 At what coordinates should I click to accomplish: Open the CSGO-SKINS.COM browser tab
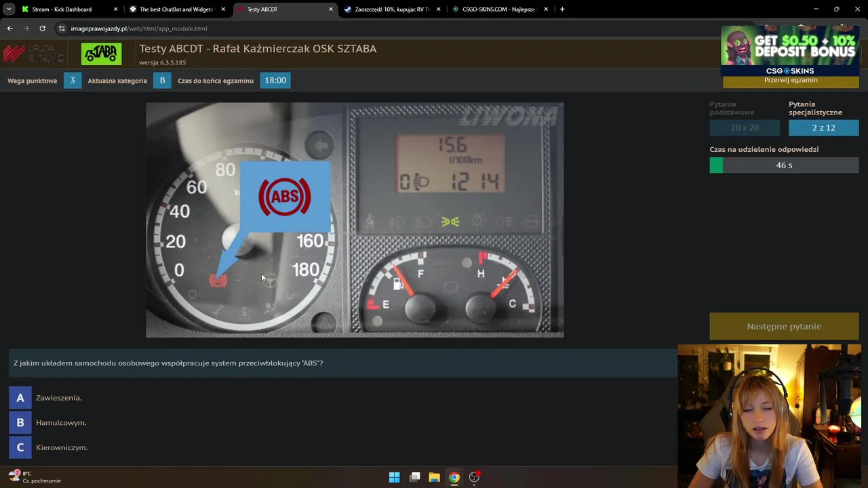point(498,9)
